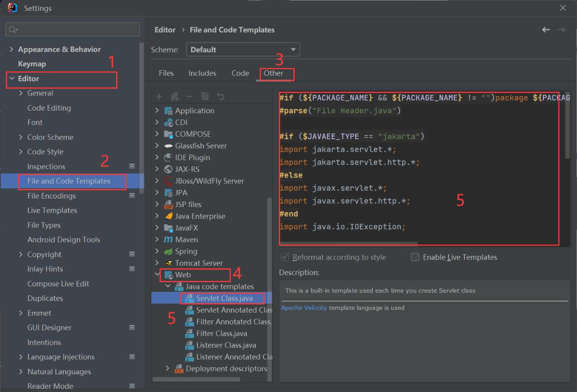Open File Types settings
577x392 pixels.
[44, 225]
